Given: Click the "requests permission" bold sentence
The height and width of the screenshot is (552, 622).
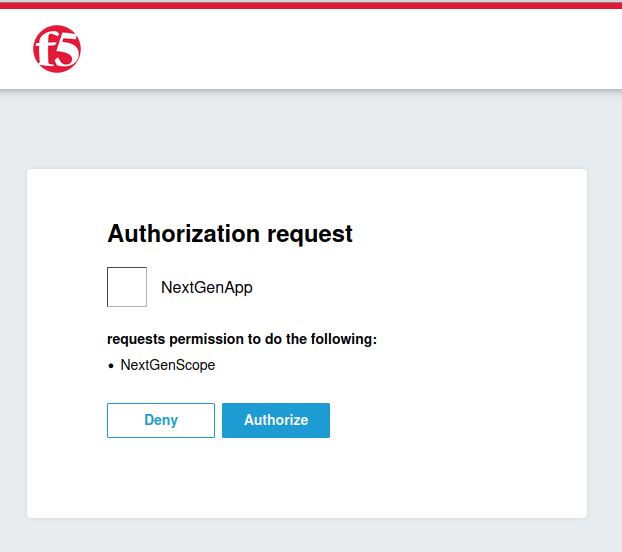Looking at the screenshot, I should tap(242, 339).
